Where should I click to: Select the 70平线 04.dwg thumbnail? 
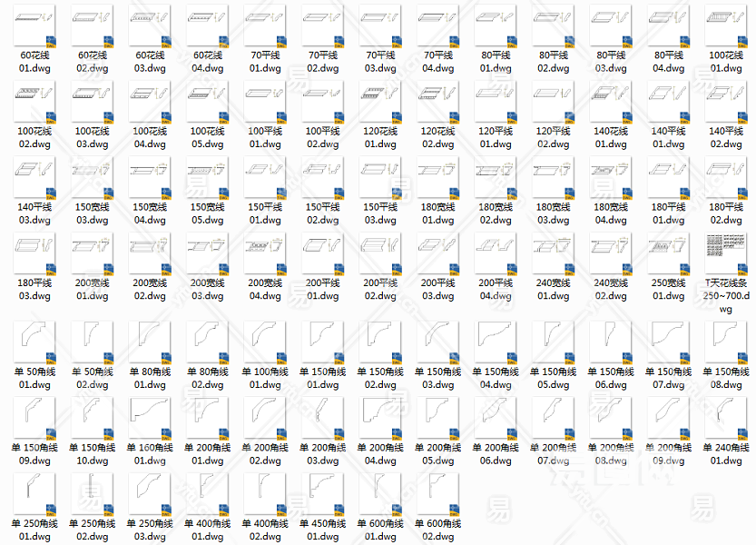tap(438, 26)
